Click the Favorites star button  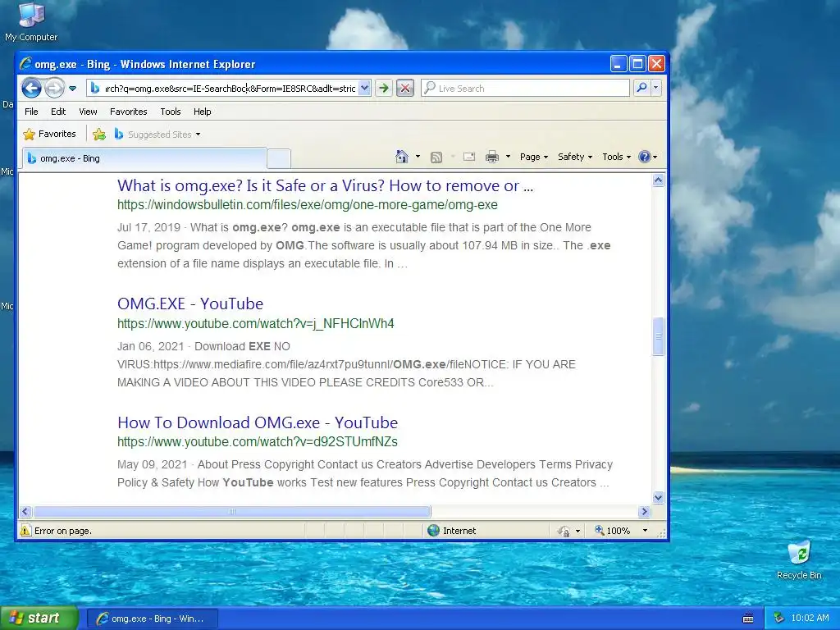pyautogui.click(x=49, y=134)
